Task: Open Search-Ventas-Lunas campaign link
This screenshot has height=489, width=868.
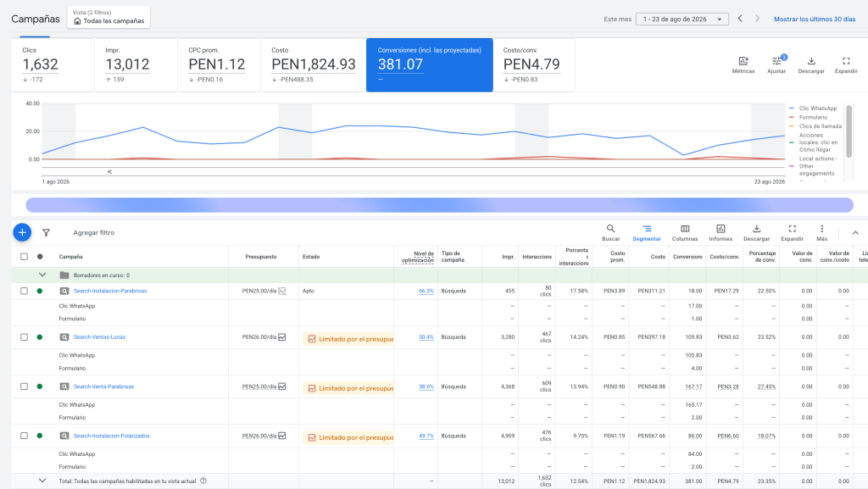Action: [x=100, y=337]
